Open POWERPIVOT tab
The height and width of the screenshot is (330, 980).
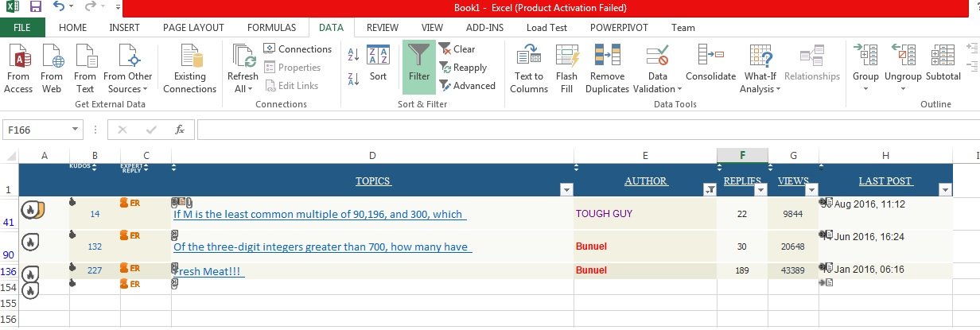point(619,27)
